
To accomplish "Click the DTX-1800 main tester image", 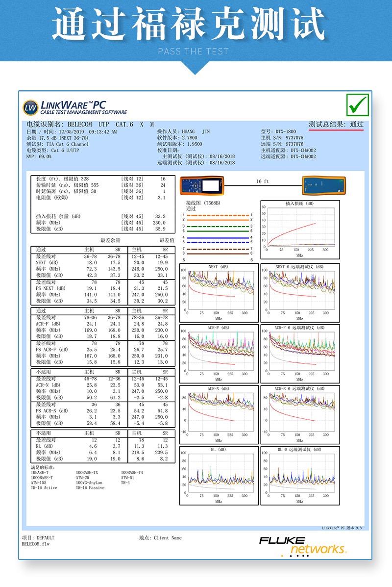I will point(203,186).
